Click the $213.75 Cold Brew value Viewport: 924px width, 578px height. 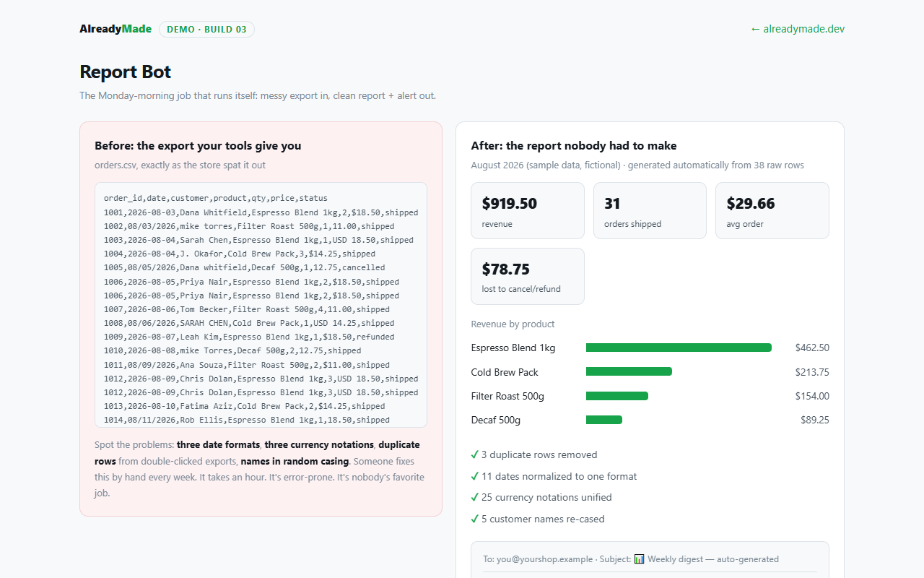tap(812, 372)
